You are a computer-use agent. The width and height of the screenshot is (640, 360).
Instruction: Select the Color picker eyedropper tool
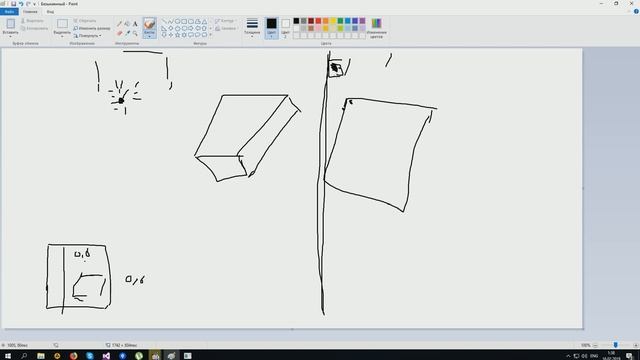(127, 33)
